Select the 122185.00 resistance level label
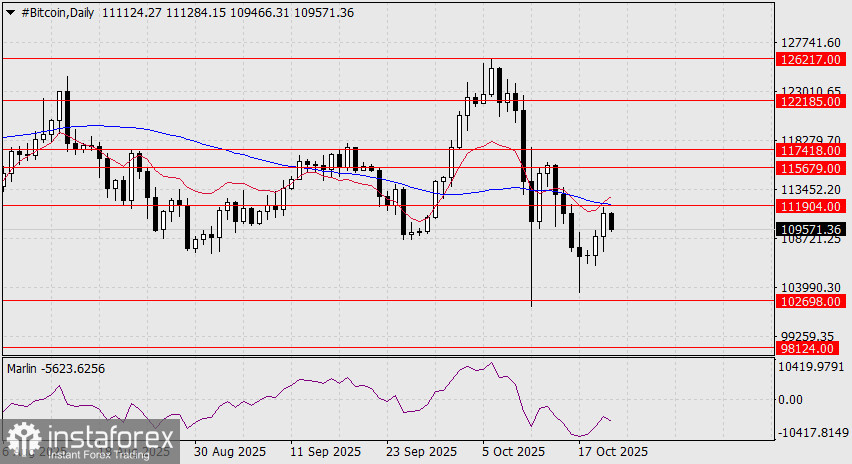Screen dimensions: 852x464 tap(810, 102)
